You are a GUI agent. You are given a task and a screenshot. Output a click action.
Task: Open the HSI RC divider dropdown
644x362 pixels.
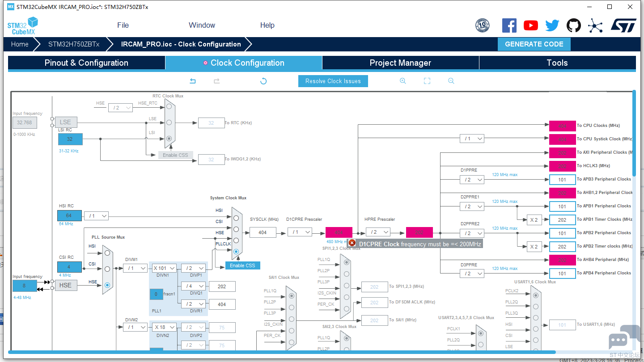coord(96,216)
